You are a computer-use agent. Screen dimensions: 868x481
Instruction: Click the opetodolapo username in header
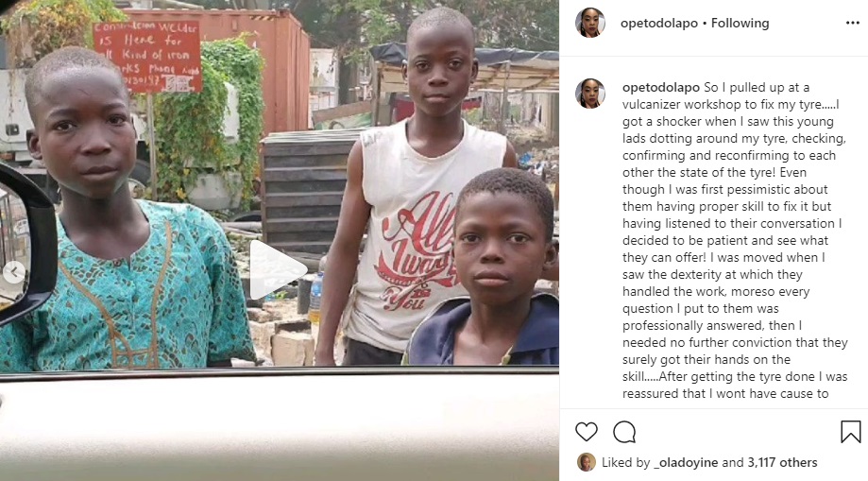[x=658, y=24]
